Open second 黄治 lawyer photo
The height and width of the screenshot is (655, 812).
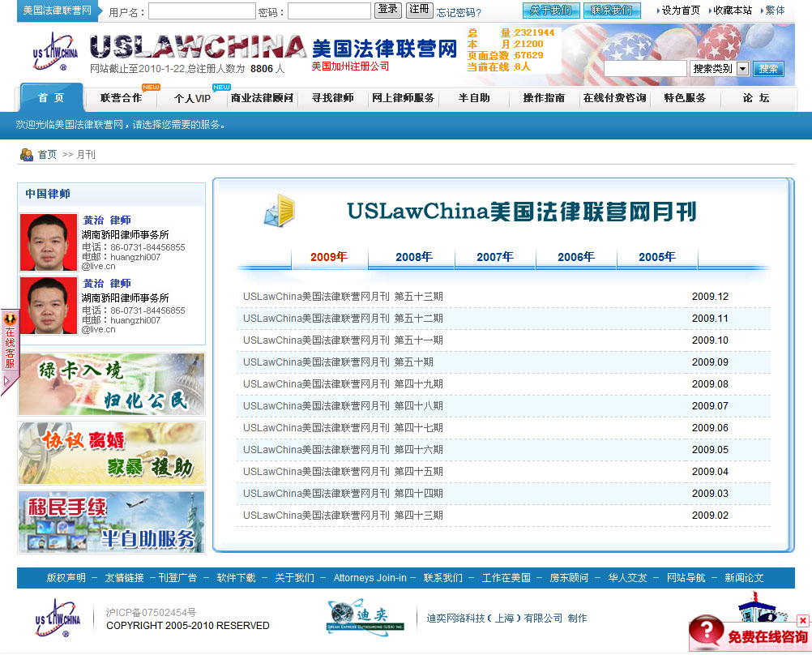pos(48,306)
